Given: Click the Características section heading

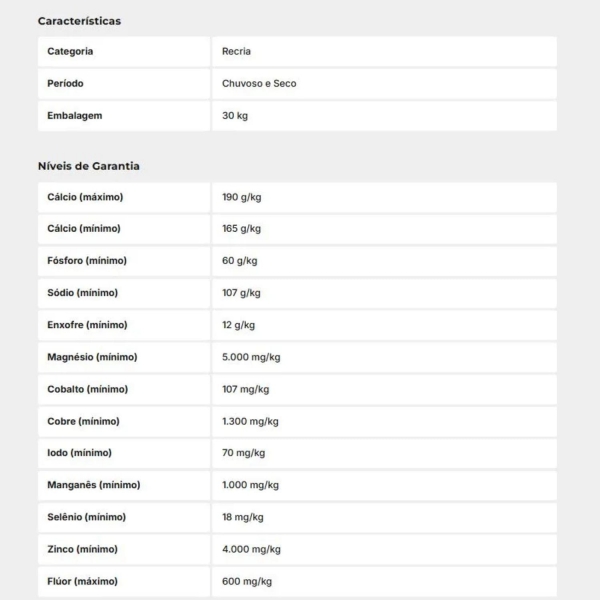Looking at the screenshot, I should (x=79, y=21).
